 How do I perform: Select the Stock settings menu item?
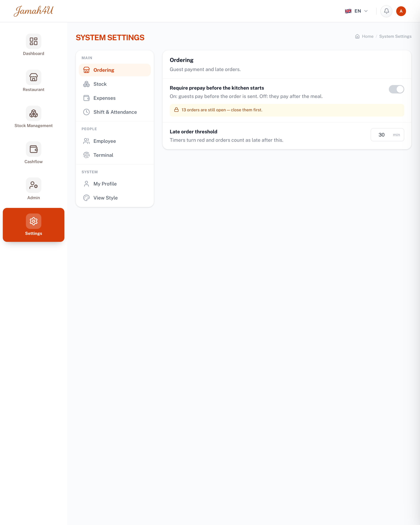[115, 84]
